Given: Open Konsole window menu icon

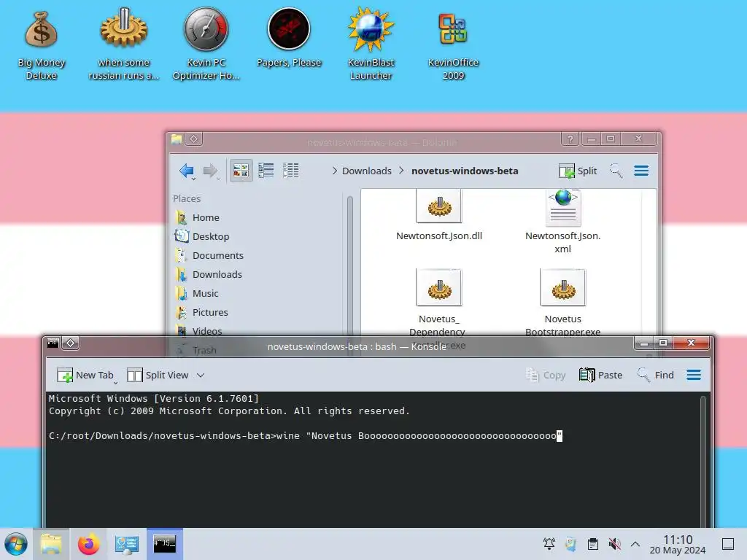Looking at the screenshot, I should click(53, 343).
